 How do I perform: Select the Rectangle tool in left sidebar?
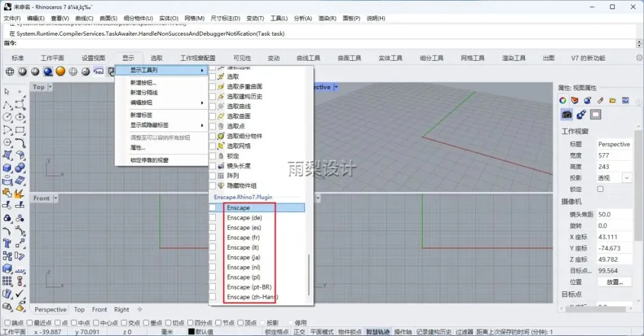[x=20, y=130]
